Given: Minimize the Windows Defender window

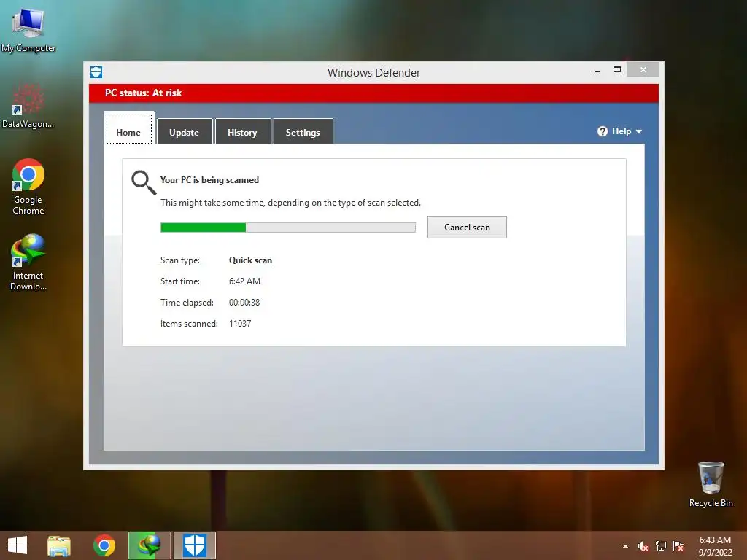Looking at the screenshot, I should point(597,71).
